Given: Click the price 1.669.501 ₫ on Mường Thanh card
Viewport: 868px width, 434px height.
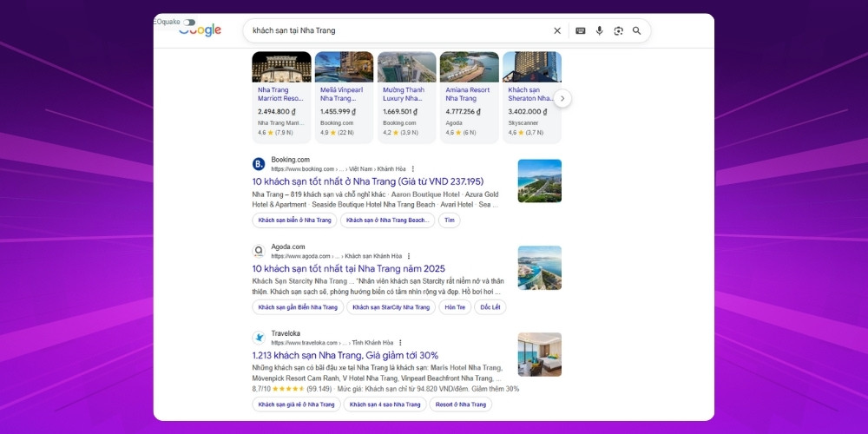Looking at the screenshot, I should click(x=400, y=111).
